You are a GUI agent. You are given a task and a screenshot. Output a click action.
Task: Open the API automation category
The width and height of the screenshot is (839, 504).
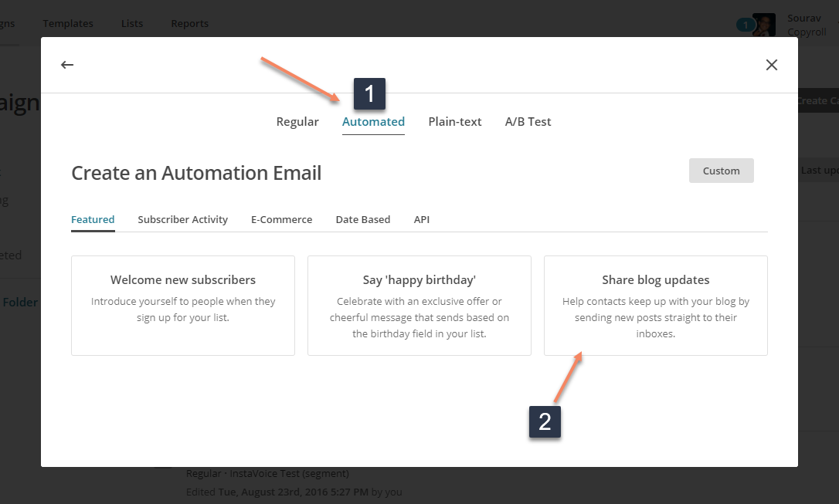coord(422,219)
